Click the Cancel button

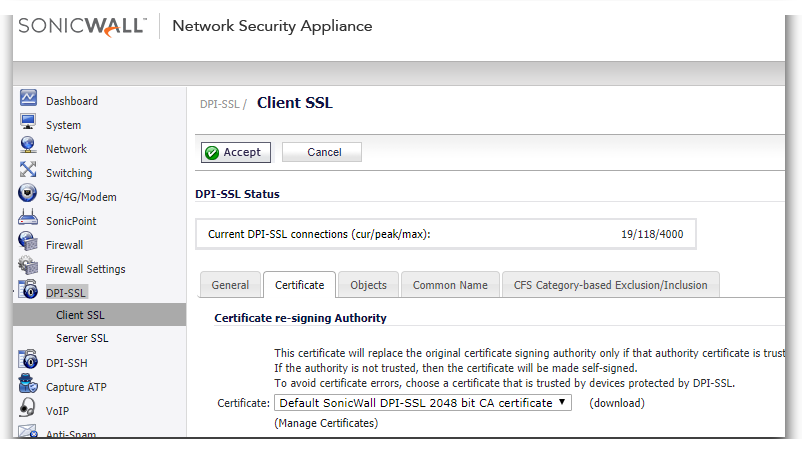click(x=322, y=152)
